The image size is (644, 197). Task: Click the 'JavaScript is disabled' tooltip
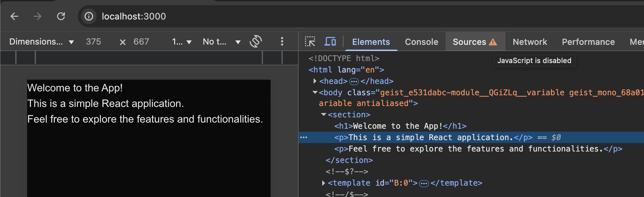click(534, 60)
